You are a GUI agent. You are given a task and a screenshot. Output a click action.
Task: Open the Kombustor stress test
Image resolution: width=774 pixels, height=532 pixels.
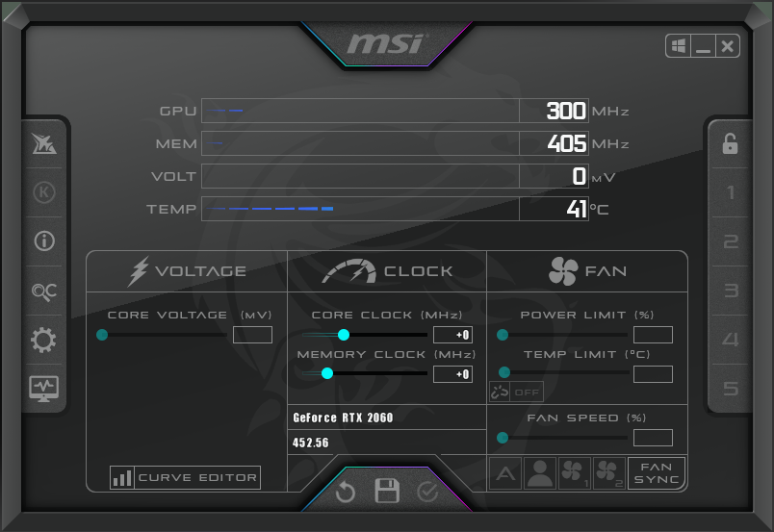44,192
